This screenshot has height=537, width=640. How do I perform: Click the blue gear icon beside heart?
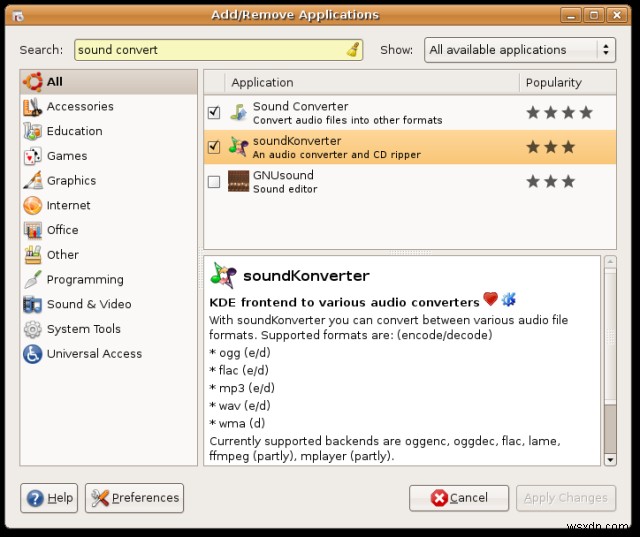509,300
